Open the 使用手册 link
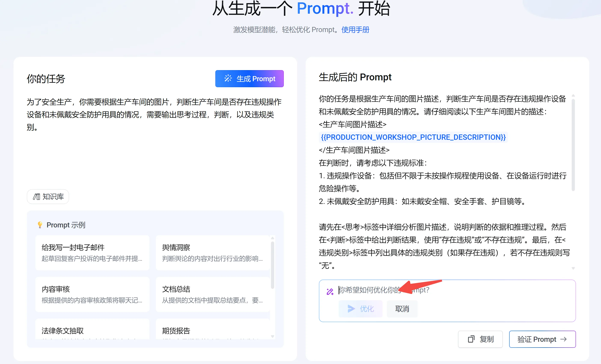The width and height of the screenshot is (601, 364). 355,30
